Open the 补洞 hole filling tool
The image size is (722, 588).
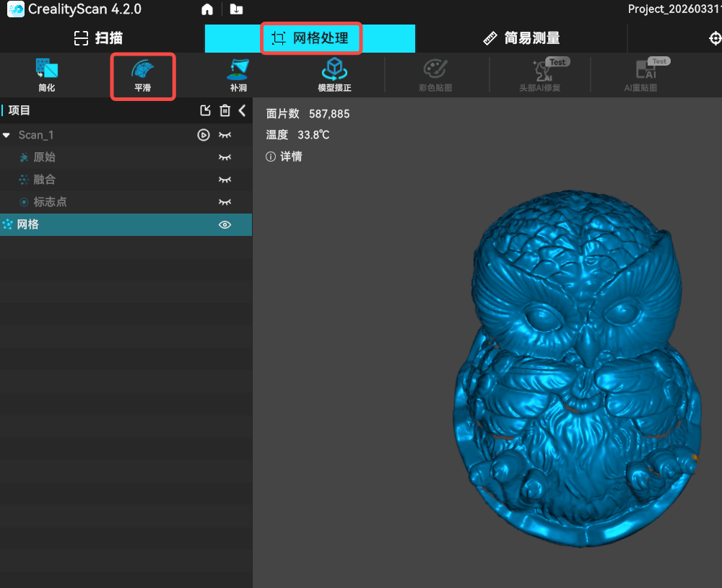(x=238, y=75)
